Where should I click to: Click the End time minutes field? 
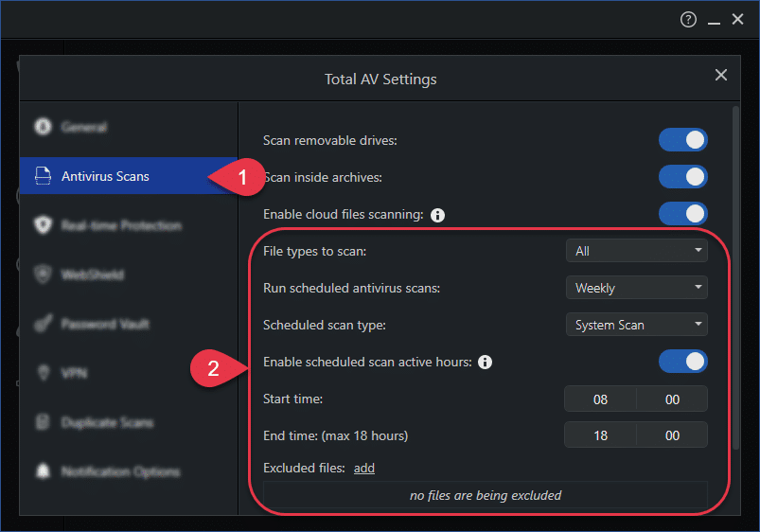[x=672, y=435]
